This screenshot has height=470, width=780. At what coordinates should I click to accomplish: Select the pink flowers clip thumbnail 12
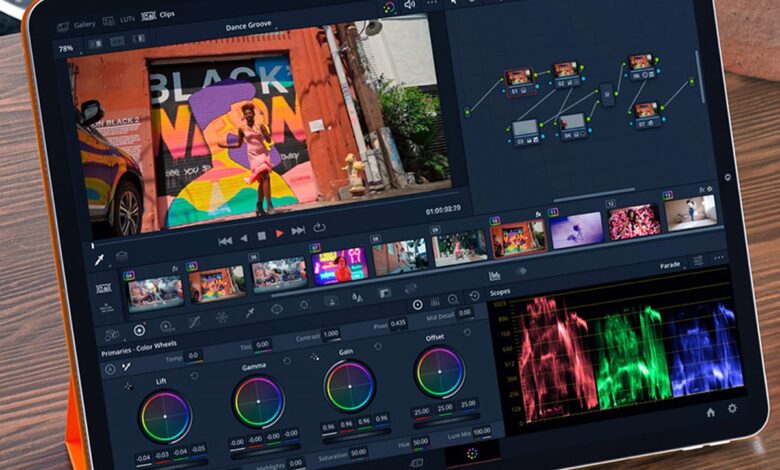point(634,221)
